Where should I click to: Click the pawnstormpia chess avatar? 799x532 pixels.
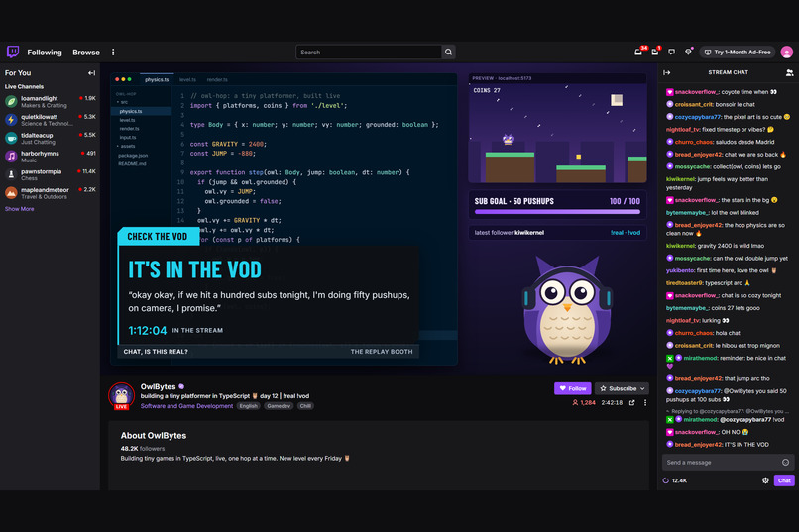coord(11,174)
